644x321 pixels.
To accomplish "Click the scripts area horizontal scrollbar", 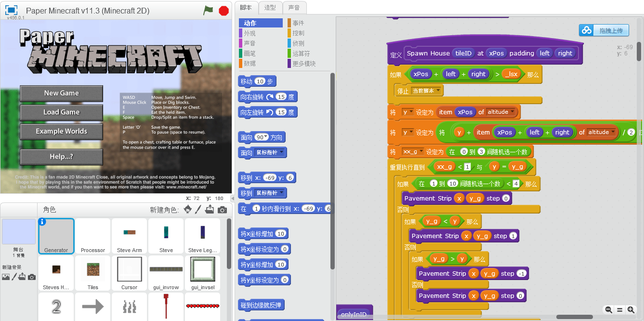I will coord(575,317).
